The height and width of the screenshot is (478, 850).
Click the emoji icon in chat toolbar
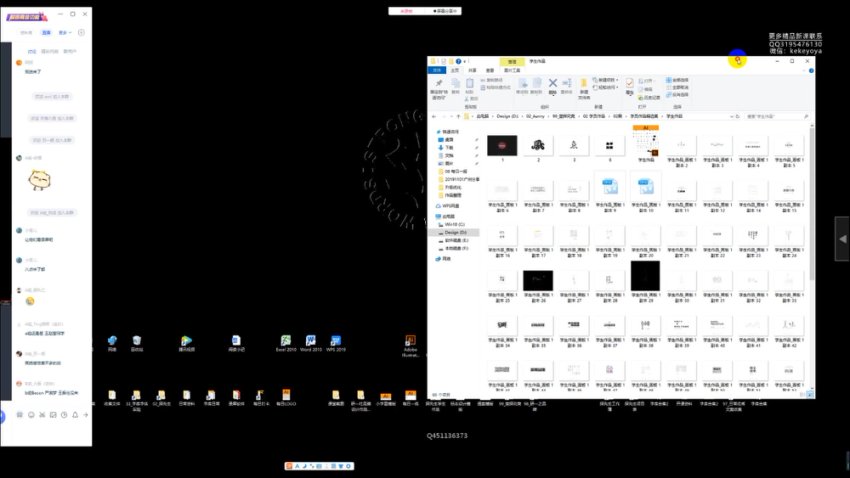point(31,415)
